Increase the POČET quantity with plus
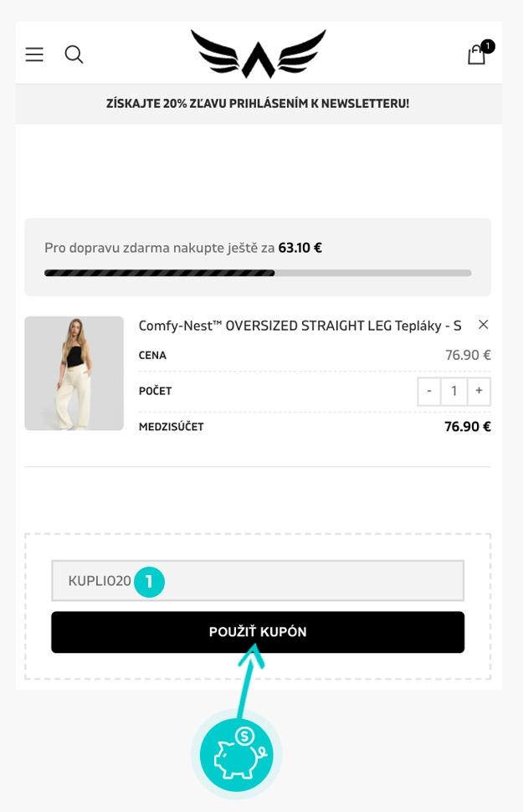Image resolution: width=523 pixels, height=812 pixels. point(478,391)
